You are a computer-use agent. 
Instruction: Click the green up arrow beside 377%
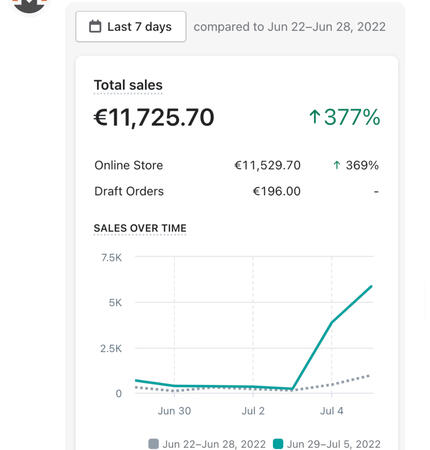[x=315, y=117]
